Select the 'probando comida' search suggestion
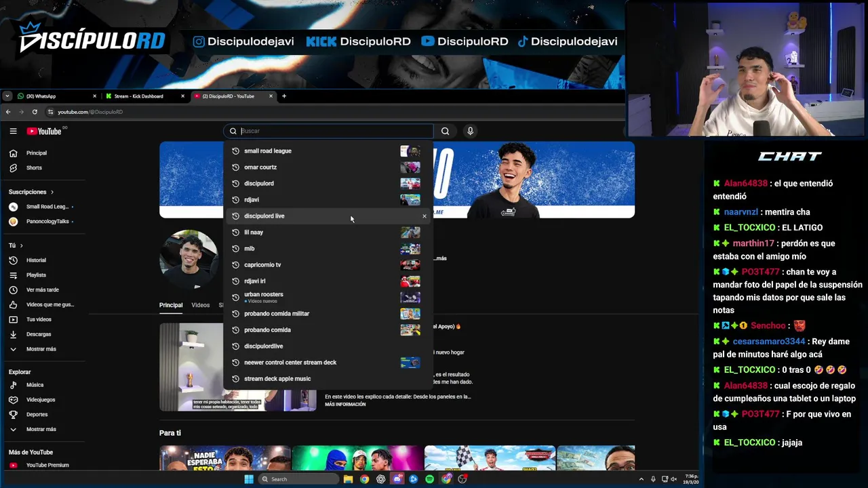This screenshot has width=868, height=488. pos(328,330)
